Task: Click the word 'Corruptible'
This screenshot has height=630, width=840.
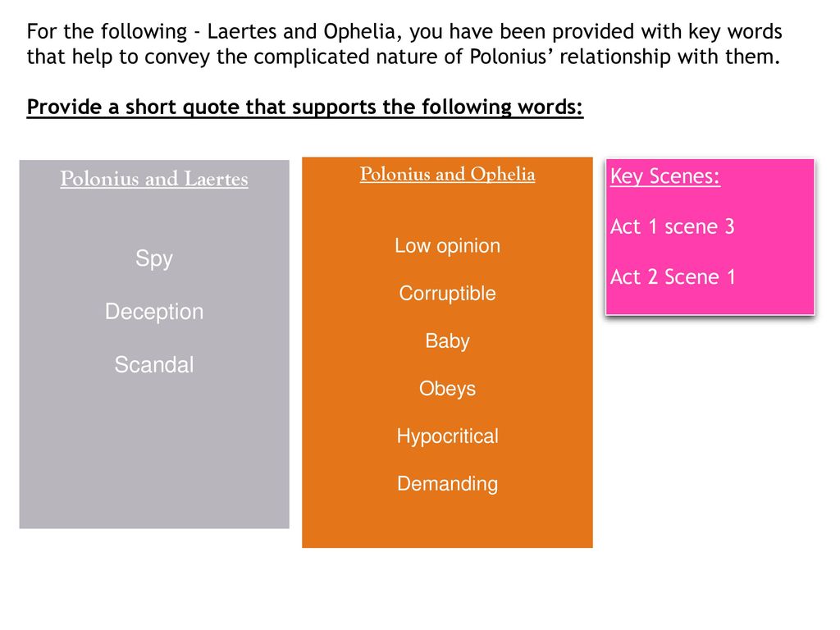Action: (x=447, y=294)
